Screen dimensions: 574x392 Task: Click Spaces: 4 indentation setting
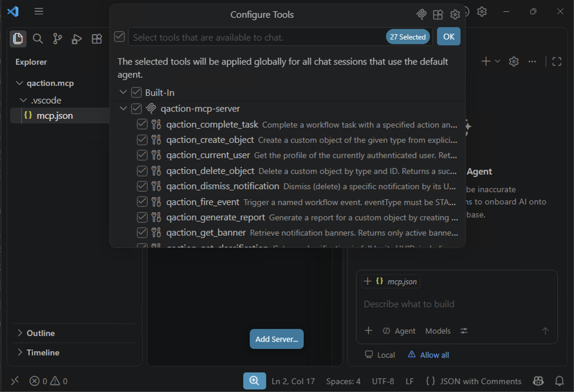[x=343, y=381]
